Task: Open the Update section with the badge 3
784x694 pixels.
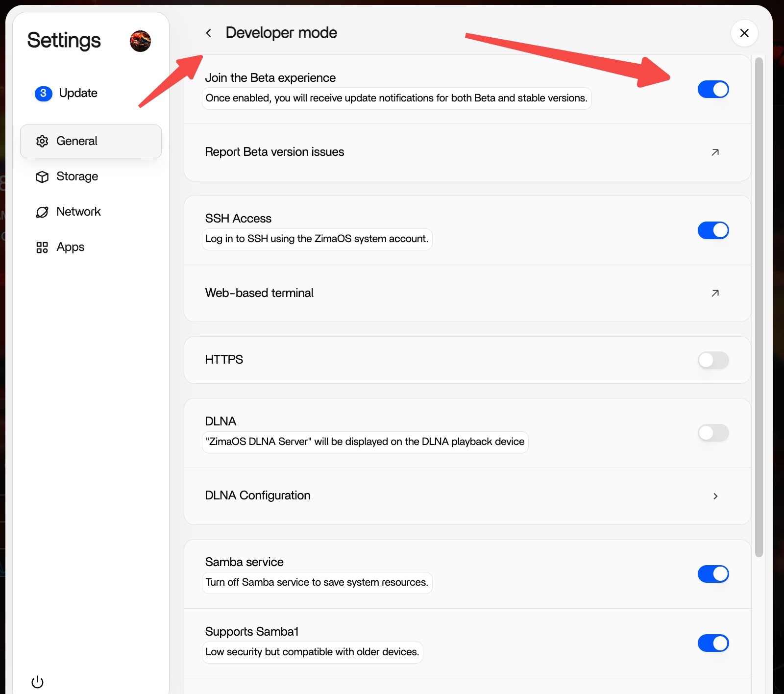Action: point(66,93)
